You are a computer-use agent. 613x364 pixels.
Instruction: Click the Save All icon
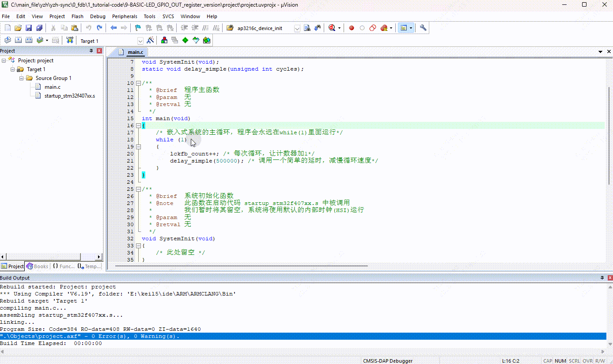coord(39,28)
